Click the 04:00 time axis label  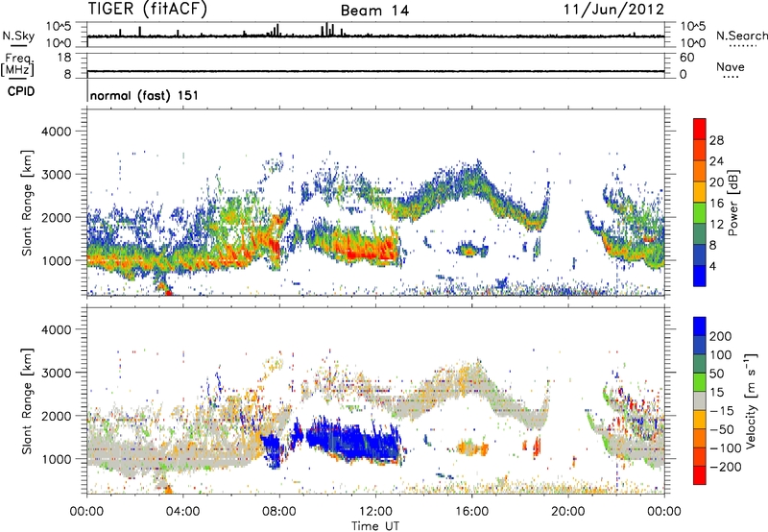182,512
